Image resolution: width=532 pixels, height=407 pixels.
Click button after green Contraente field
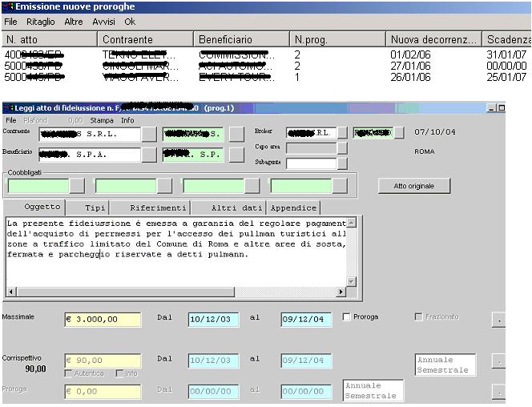tap(236, 135)
